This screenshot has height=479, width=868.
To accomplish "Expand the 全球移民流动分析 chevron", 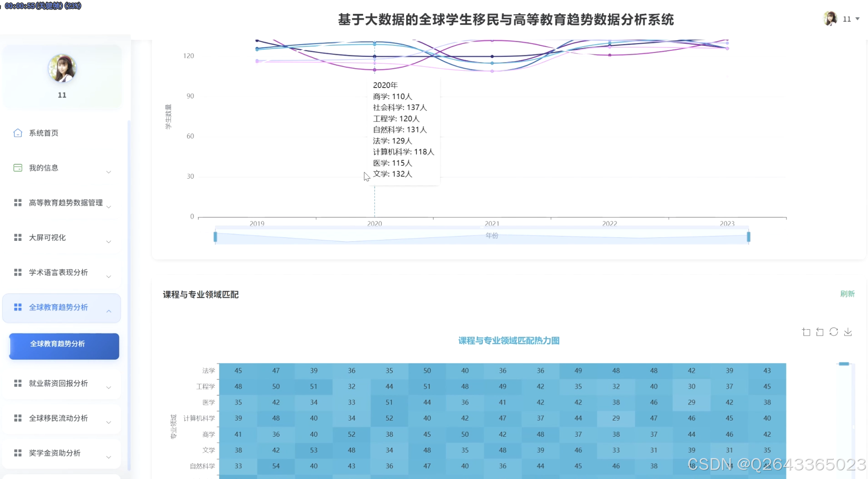I will 108,422.
